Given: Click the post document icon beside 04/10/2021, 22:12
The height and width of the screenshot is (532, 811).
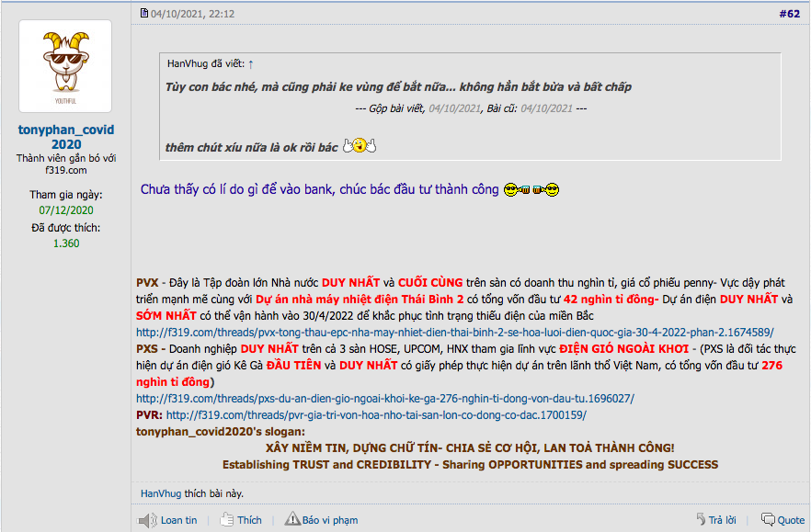Looking at the screenshot, I should point(144,13).
